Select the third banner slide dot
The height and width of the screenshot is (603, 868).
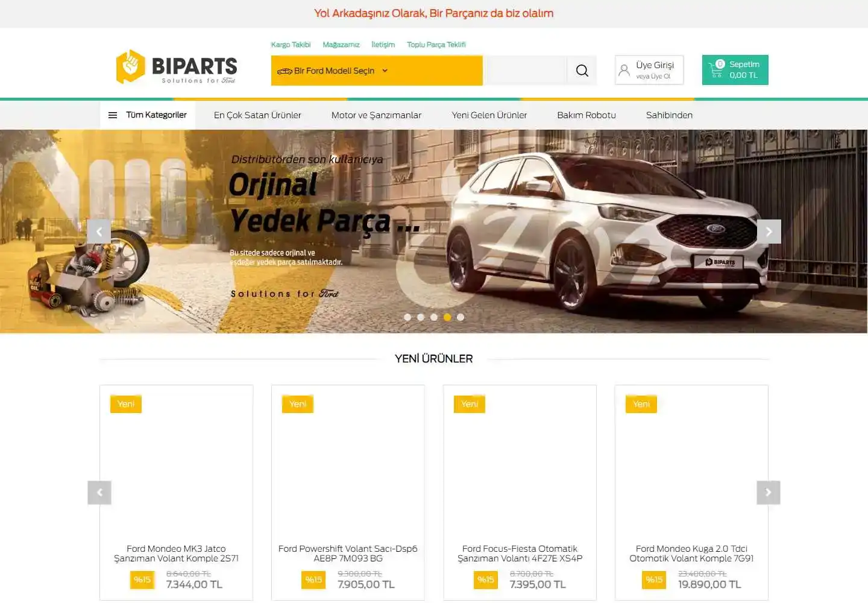(x=434, y=317)
